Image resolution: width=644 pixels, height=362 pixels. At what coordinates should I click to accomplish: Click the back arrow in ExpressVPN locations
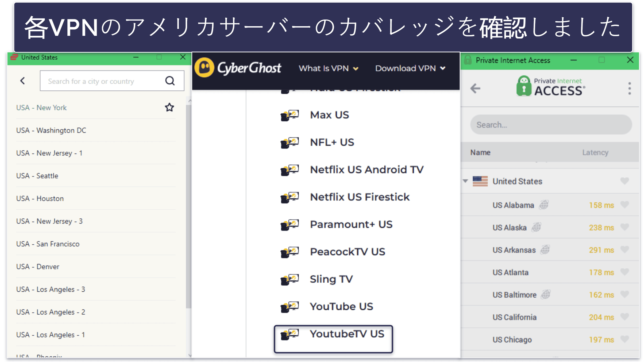click(x=23, y=81)
